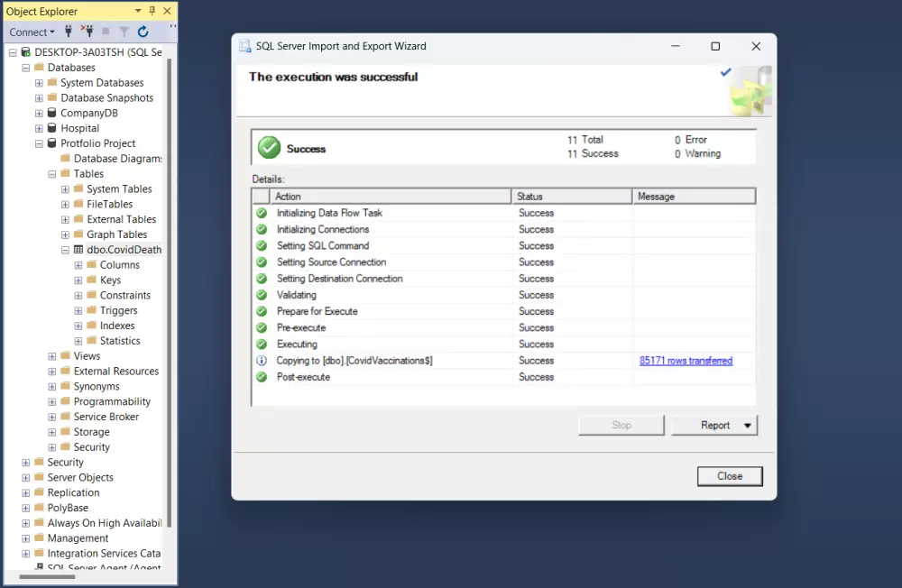The image size is (902, 588).
Task: Expand the Integration Services Catalogs folder
Action: pos(26,554)
